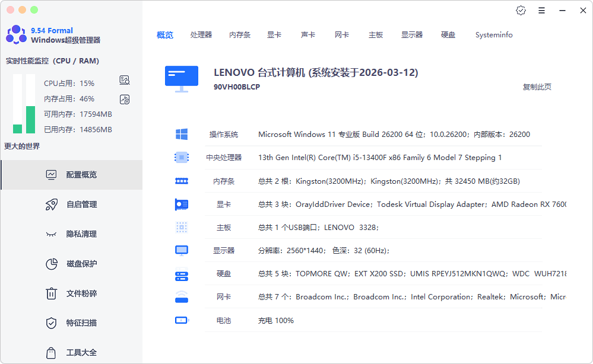This screenshot has height=364, width=593.
Task: Click the 90VH00BLCP model number
Action: pos(237,87)
